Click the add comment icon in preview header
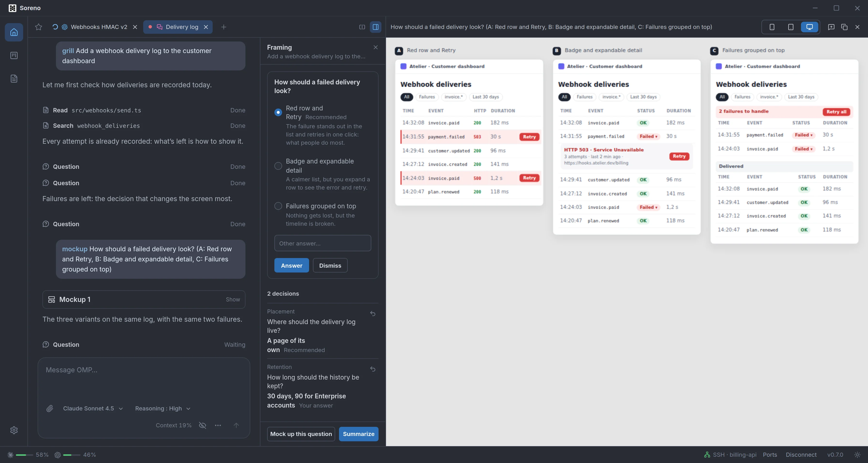The image size is (868, 463). tap(831, 27)
